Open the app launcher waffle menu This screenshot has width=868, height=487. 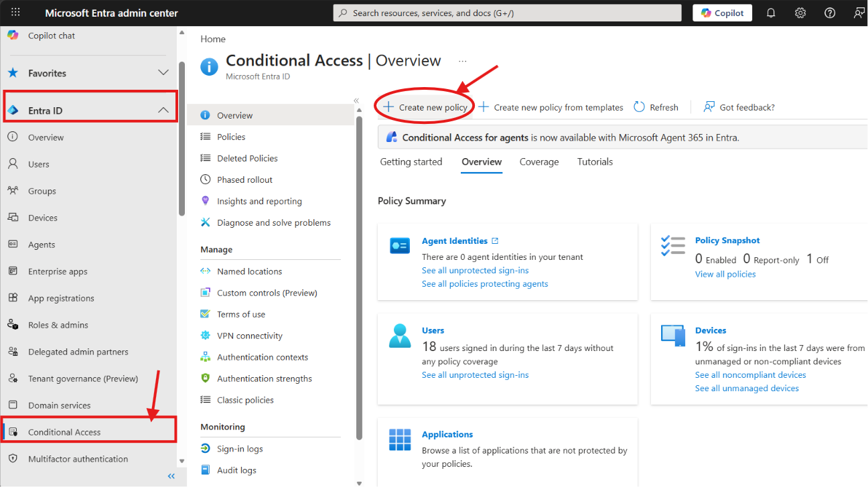tap(16, 13)
